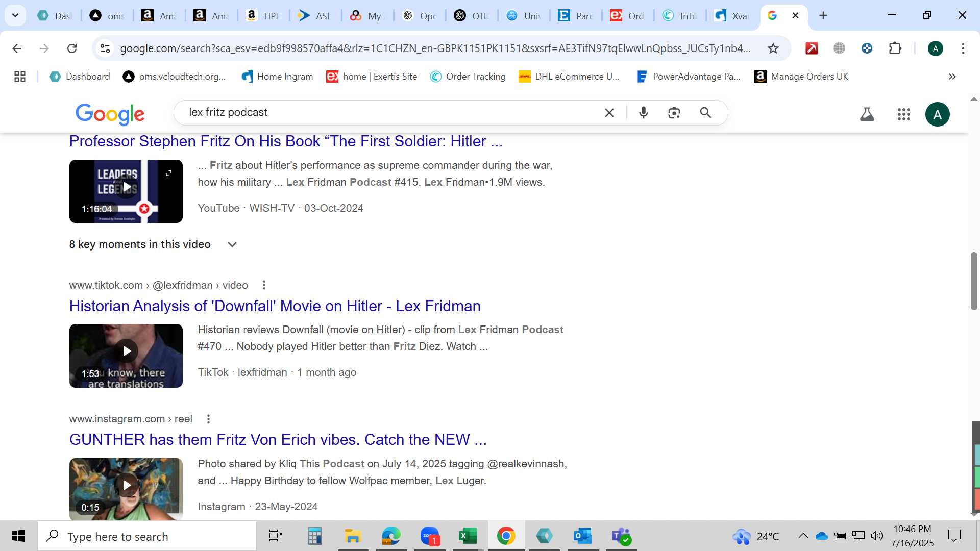This screenshot has width=980, height=551.
Task: Click the page vertical scrollbar thumb
Action: [x=974, y=281]
